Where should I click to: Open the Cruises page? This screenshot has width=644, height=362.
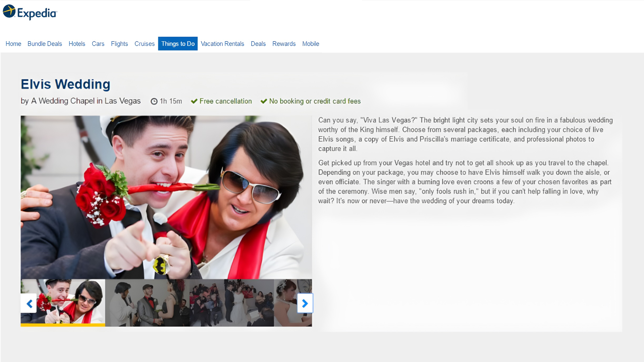pyautogui.click(x=144, y=44)
